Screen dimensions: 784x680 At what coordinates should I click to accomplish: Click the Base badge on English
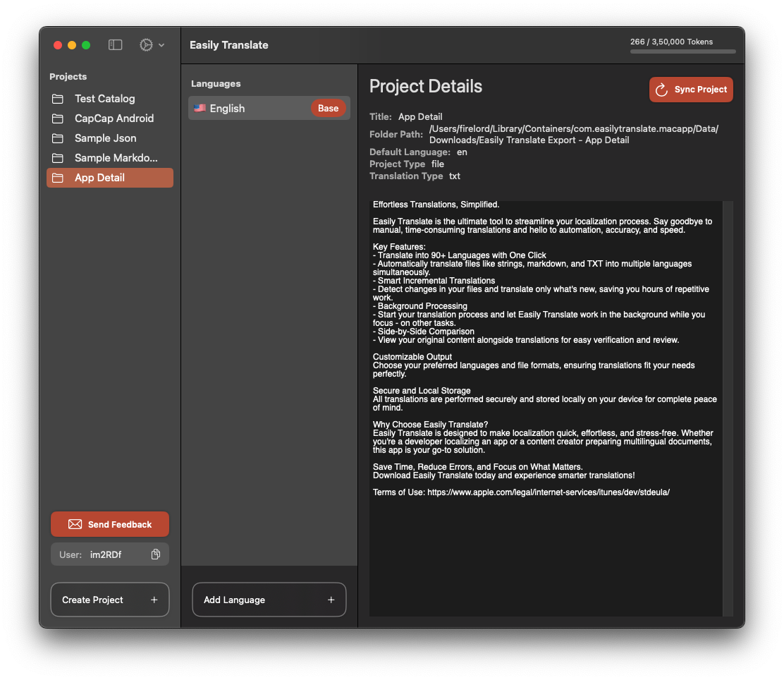coord(328,108)
